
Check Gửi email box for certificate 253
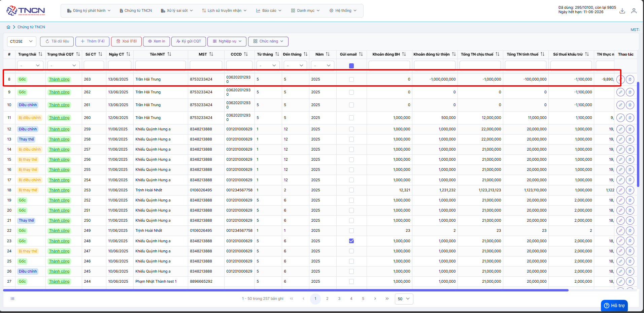351,190
